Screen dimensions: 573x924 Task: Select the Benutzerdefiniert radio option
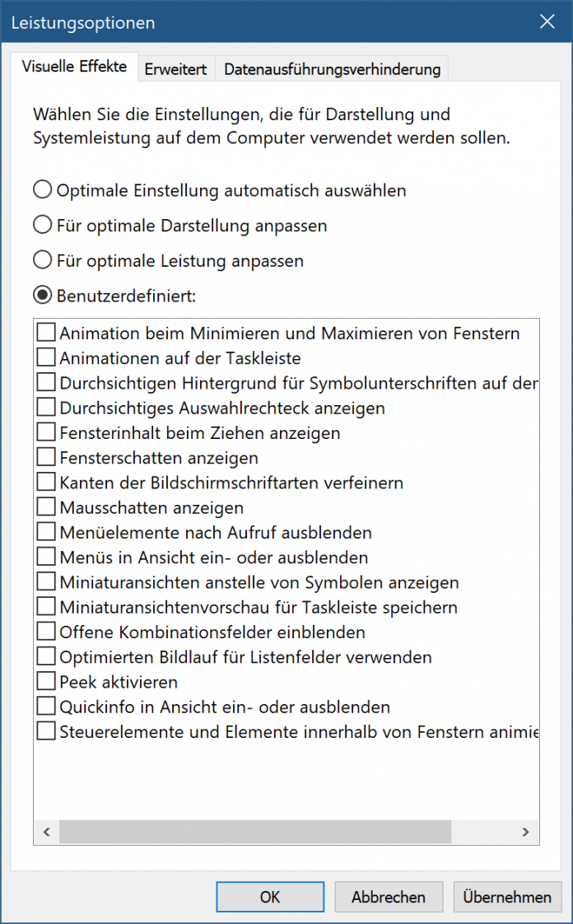(43, 295)
